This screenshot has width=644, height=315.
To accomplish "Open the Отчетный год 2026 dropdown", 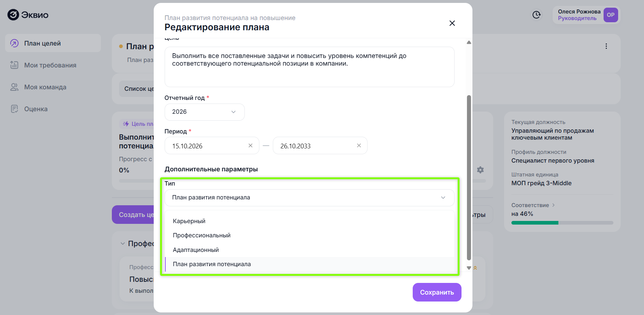I will (x=204, y=112).
